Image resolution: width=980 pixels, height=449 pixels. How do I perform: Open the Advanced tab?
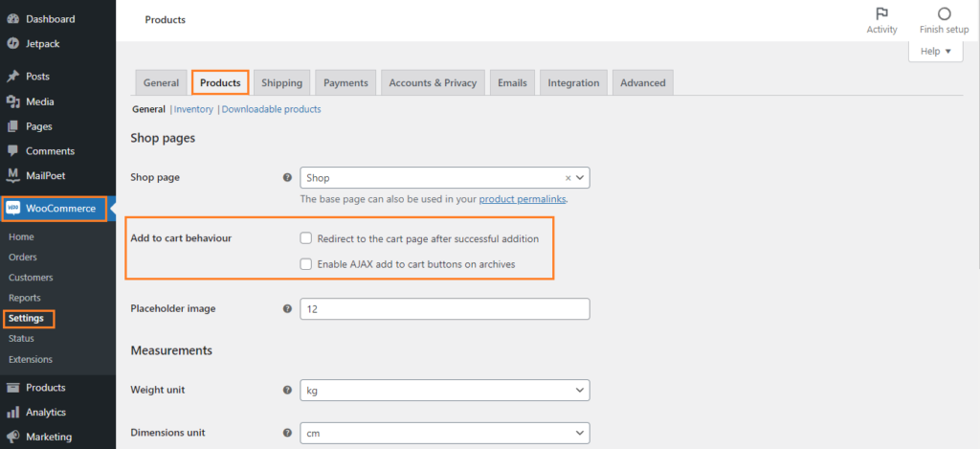pyautogui.click(x=643, y=82)
